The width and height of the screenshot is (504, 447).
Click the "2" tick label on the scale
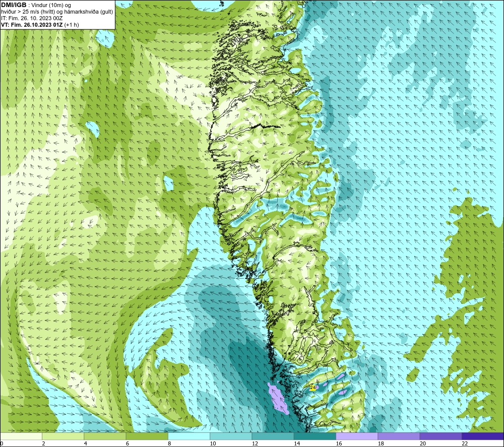pos(43,443)
